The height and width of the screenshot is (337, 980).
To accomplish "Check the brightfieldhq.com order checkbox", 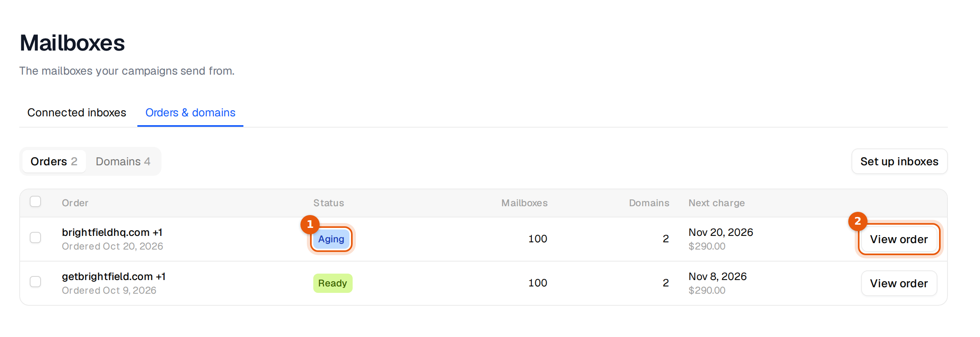I will 35,238.
